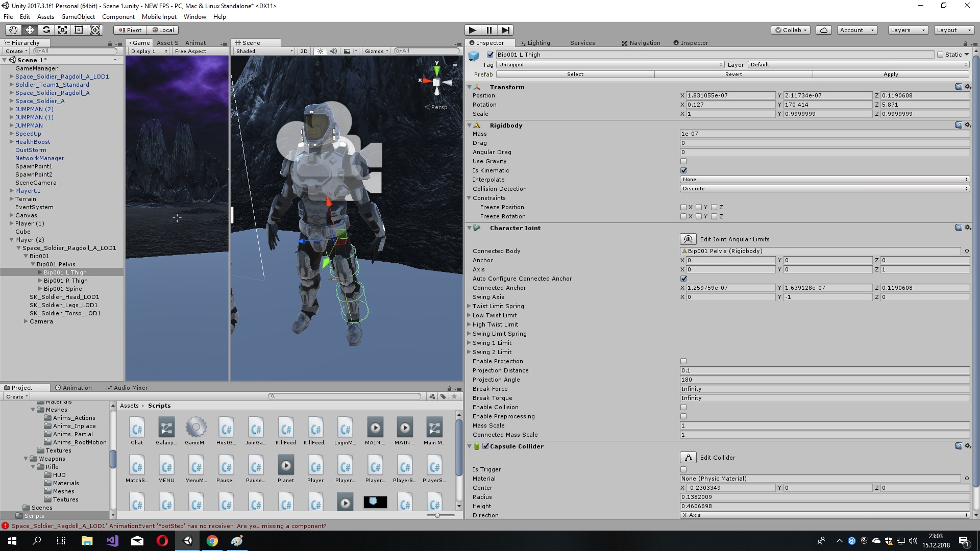Select the combined Transform tool
This screenshot has width=980, height=551.
click(95, 30)
